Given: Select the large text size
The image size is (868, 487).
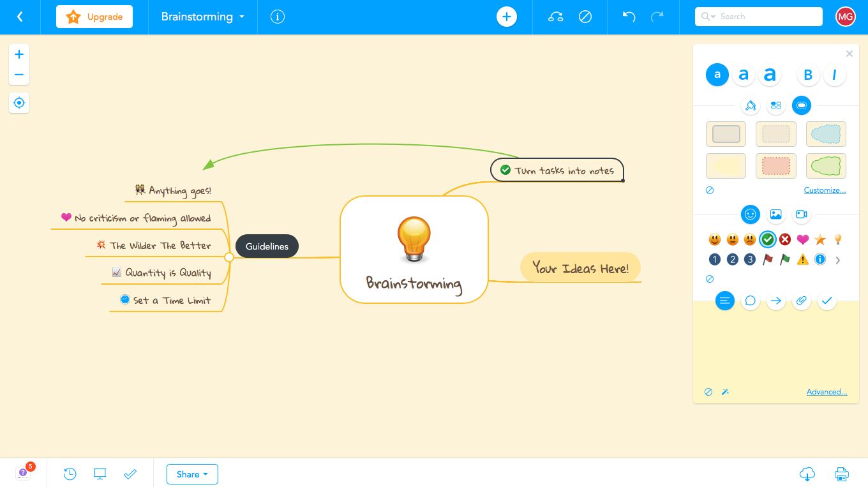Looking at the screenshot, I should click(770, 75).
